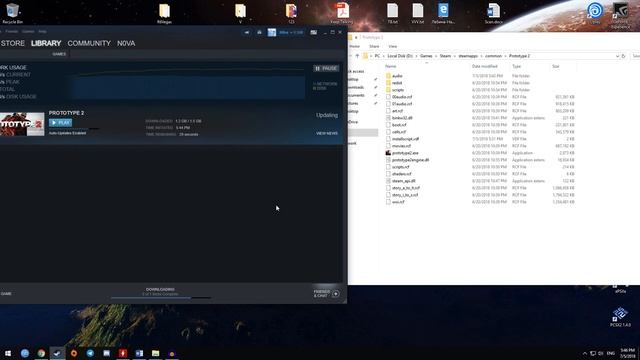
Task: Sort files by the Size column
Action: [556, 66]
